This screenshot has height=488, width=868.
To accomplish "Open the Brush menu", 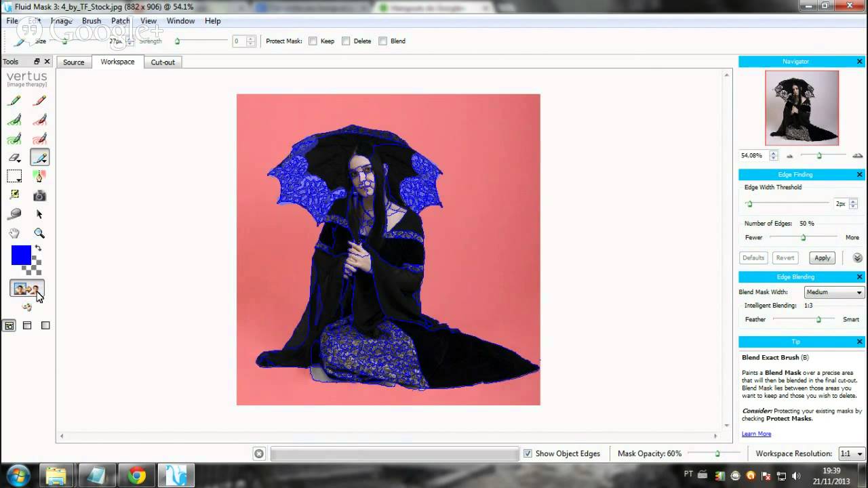I will 92,21.
